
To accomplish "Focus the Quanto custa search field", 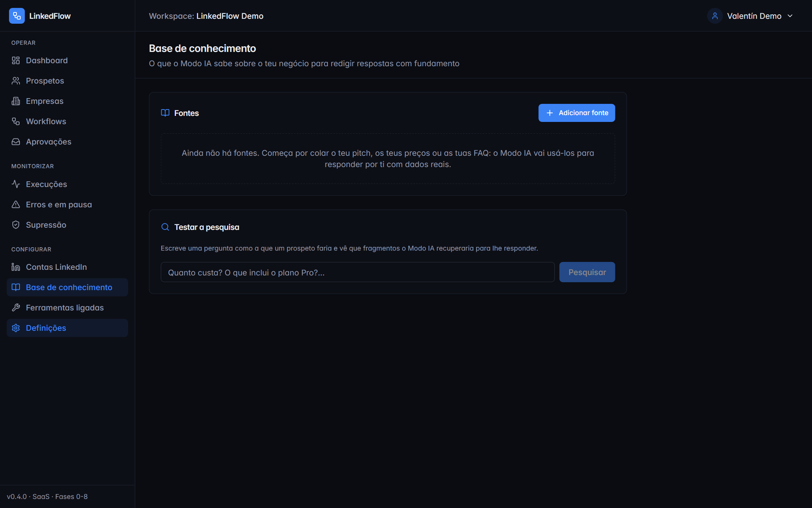I will (x=358, y=272).
